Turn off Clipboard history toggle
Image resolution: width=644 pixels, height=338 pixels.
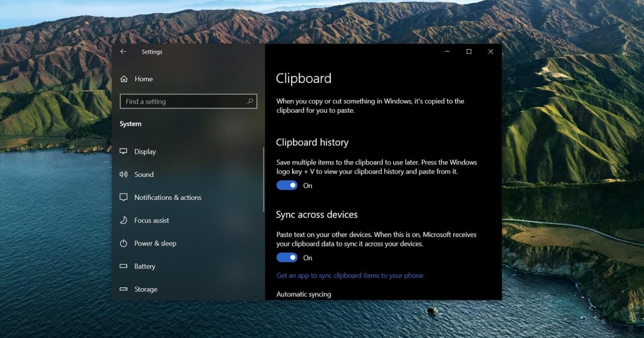pyautogui.click(x=287, y=185)
